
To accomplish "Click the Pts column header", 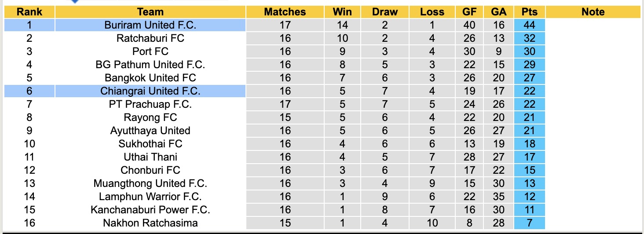I will [x=530, y=12].
